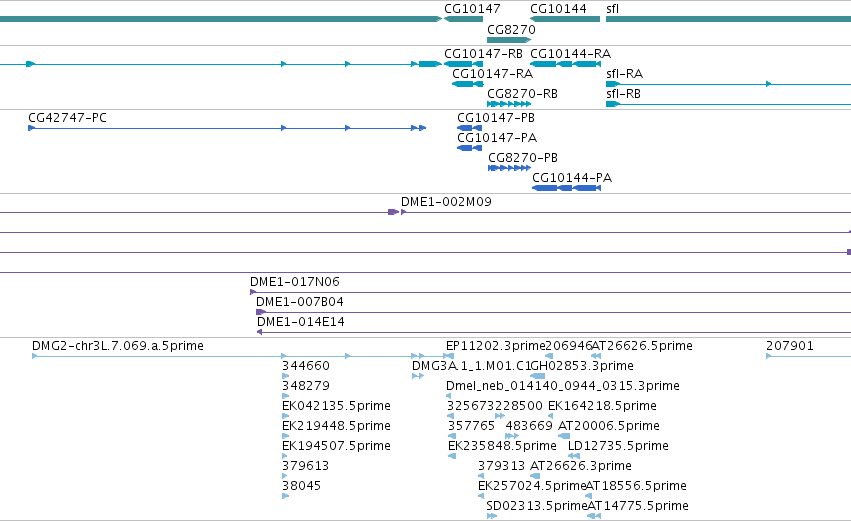Select EST EK194507.5prime label
This screenshot has width=851, height=521.
336,446
